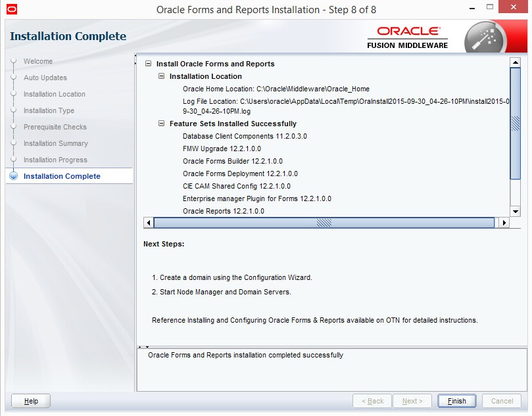Click the vertical scrollbar up arrow
The width and height of the screenshot is (532, 416).
pyautogui.click(x=516, y=62)
